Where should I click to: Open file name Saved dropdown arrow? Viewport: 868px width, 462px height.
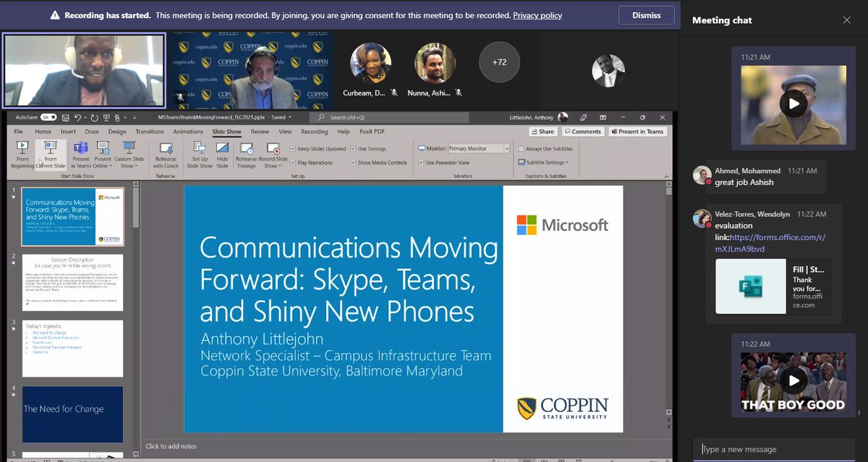[x=290, y=117]
